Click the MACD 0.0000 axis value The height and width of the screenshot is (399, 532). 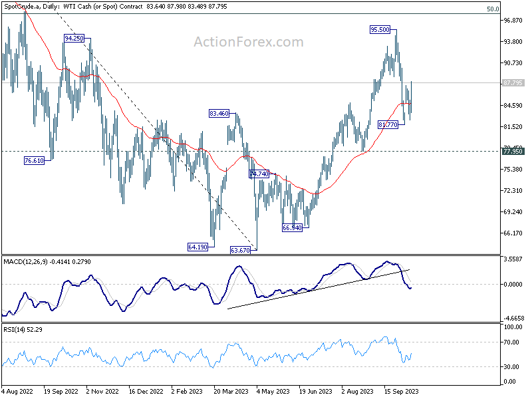513,285
